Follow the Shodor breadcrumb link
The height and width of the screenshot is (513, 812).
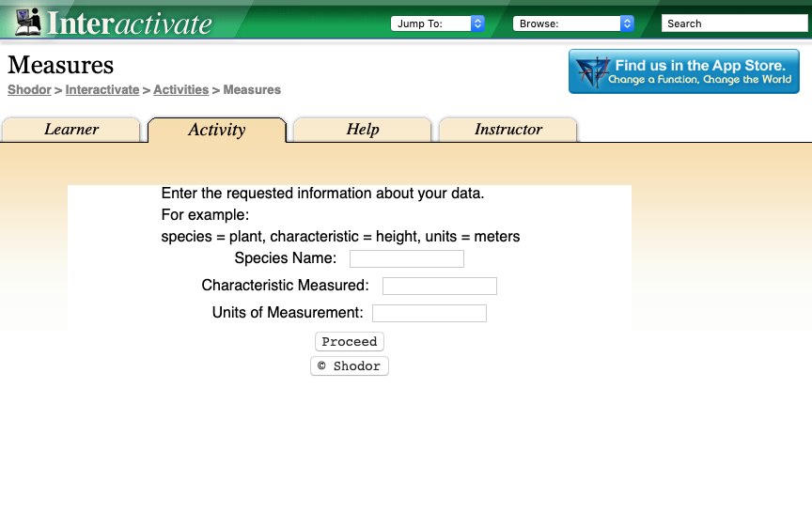(29, 89)
